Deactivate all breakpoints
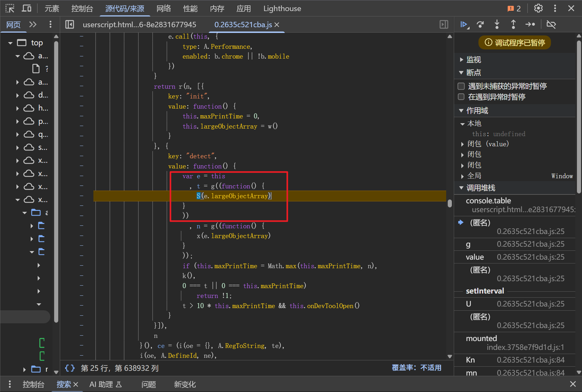Screen dimensions: 582x392 (x=551, y=24)
